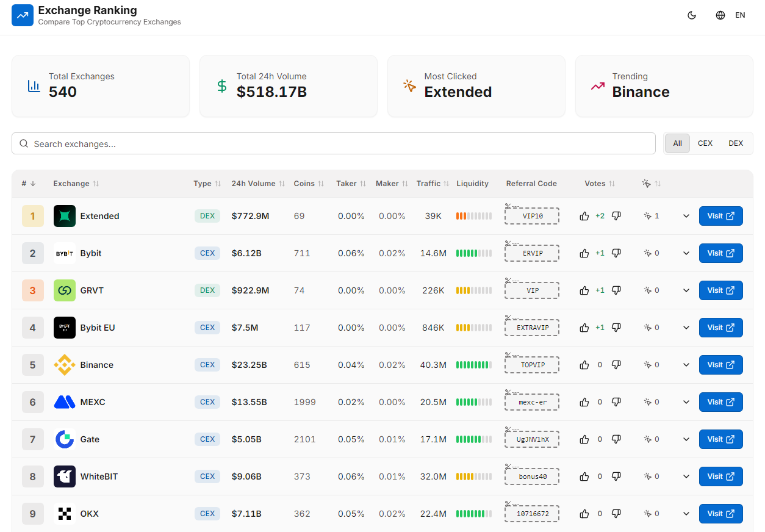This screenshot has height=532, width=765.
Task: Filter the list by CEX exchanges
Action: click(705, 143)
